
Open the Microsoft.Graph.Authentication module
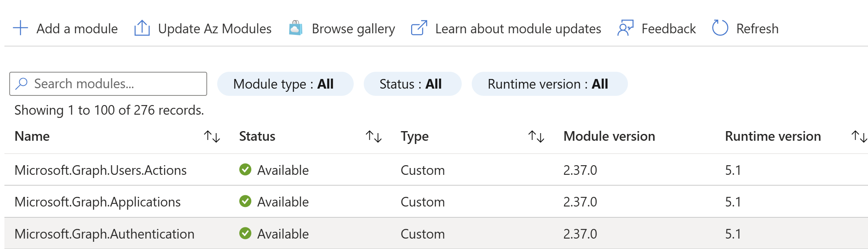point(104,234)
